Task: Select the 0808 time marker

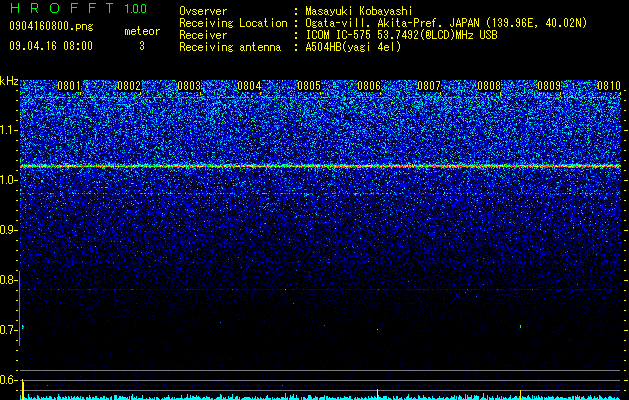Action: click(489, 86)
